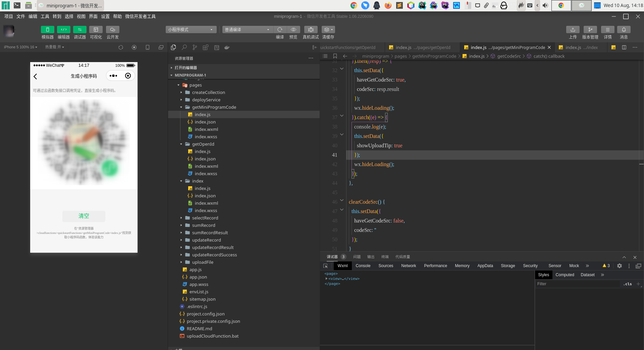The image size is (644, 350).
Task: Click the back arrow in the simulator
Action: pos(36,77)
